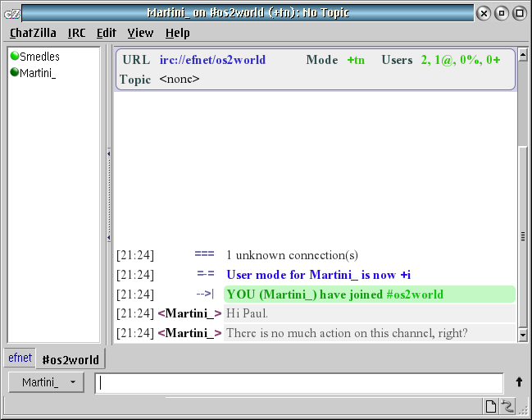Open the View menu
This screenshot has width=532, height=420.
(x=140, y=33)
